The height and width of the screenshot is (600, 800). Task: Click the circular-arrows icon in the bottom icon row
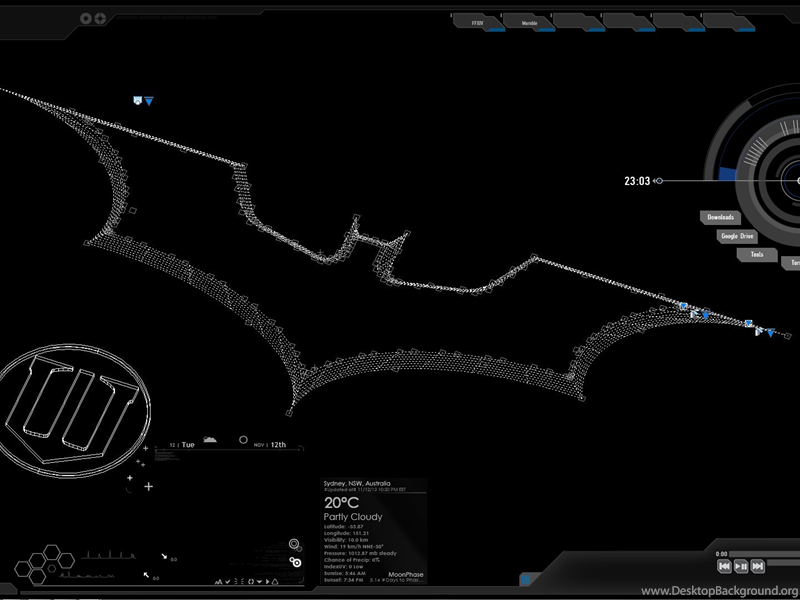coord(251,582)
